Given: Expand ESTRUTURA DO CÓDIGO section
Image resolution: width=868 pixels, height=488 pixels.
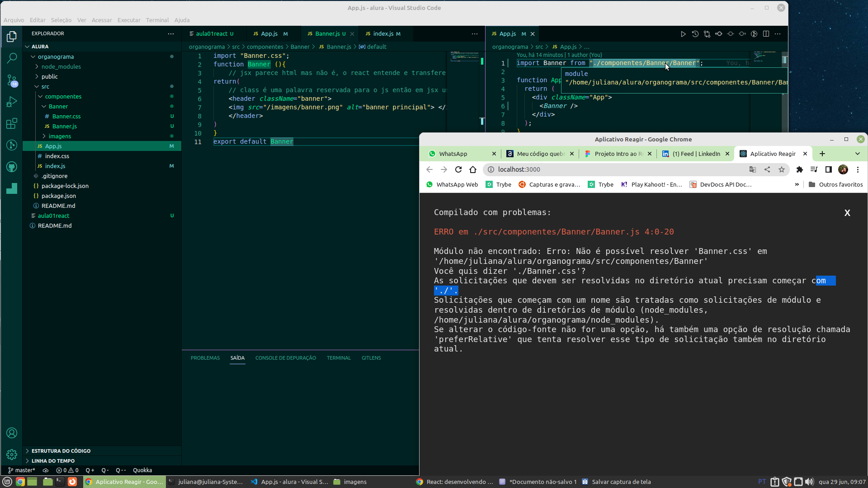Looking at the screenshot, I should tap(61, 451).
